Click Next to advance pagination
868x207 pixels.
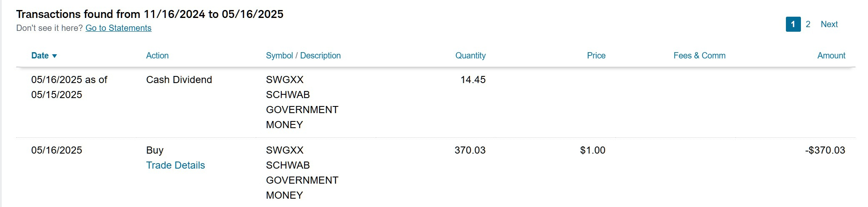pyautogui.click(x=829, y=24)
